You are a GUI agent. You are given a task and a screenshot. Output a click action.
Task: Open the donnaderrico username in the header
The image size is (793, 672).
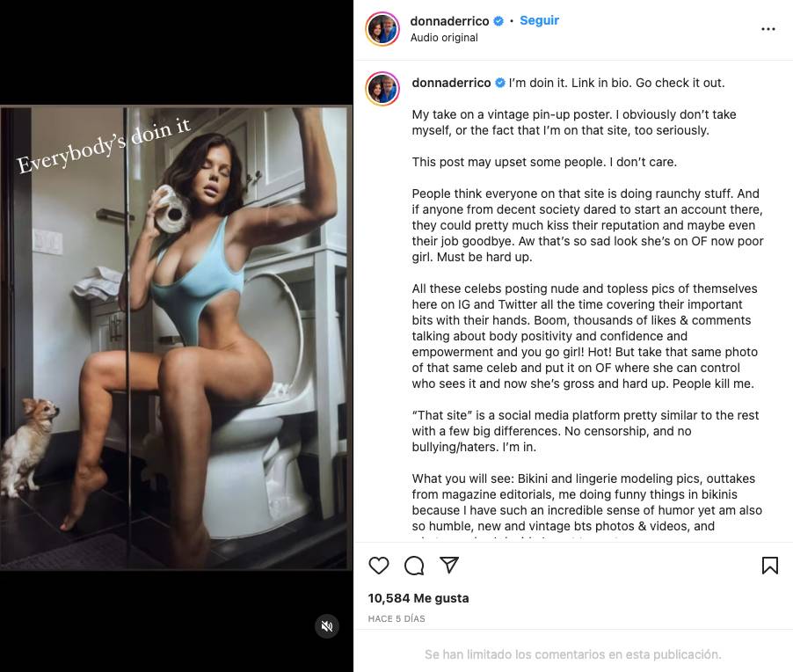tap(450, 20)
